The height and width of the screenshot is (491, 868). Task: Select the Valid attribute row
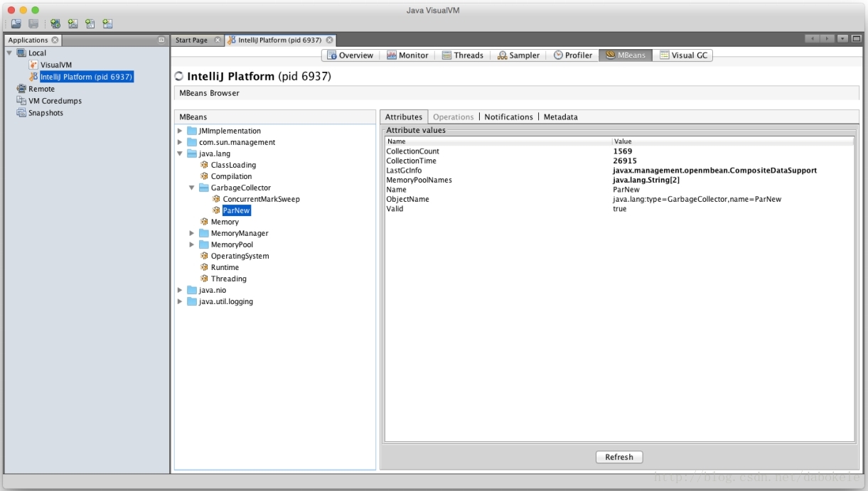pos(619,209)
